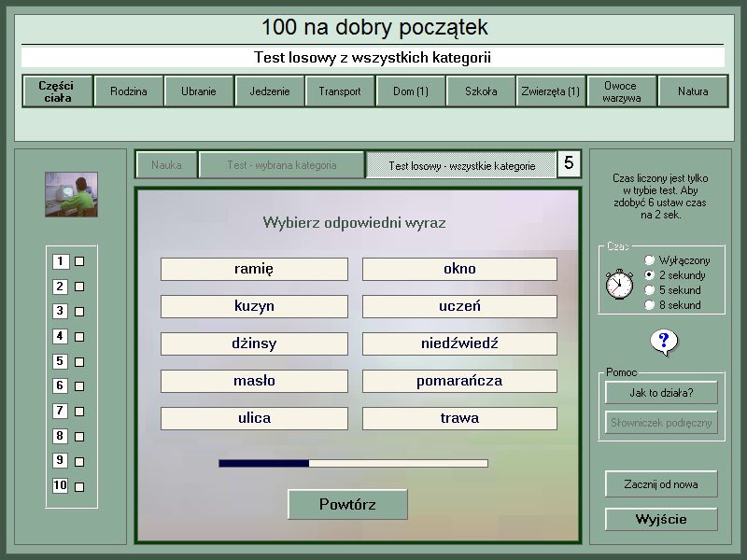The height and width of the screenshot is (560, 747).
Task: Open the Jak to działa? help
Action: [661, 393]
